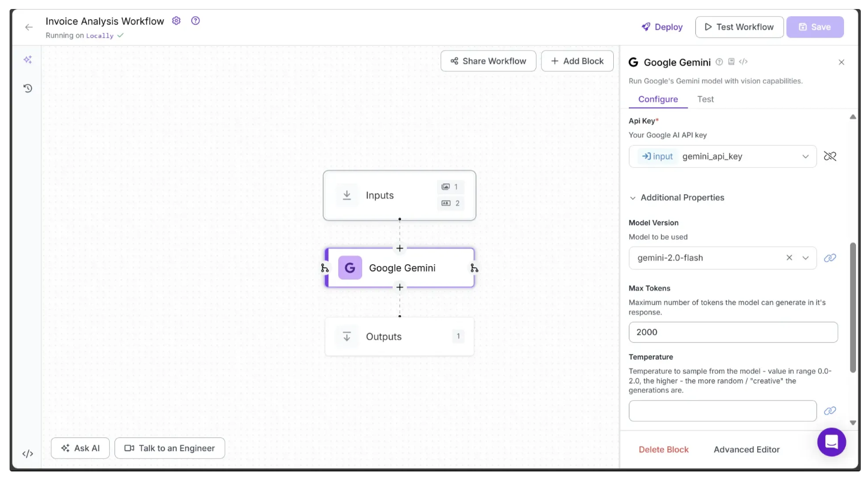Screen dimensions: 868x478
Task: Open the Advanced Editor
Action: [747, 449]
